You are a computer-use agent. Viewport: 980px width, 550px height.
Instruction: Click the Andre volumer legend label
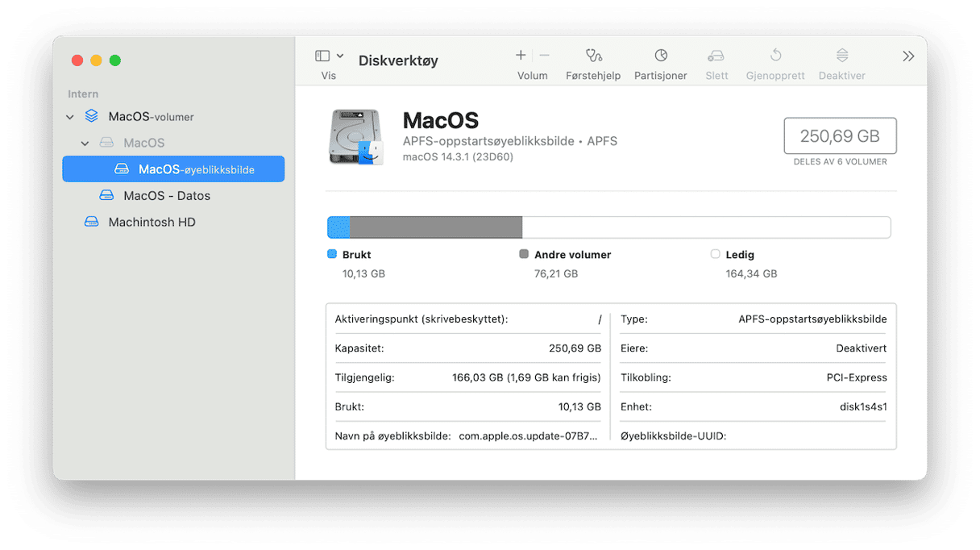click(573, 255)
